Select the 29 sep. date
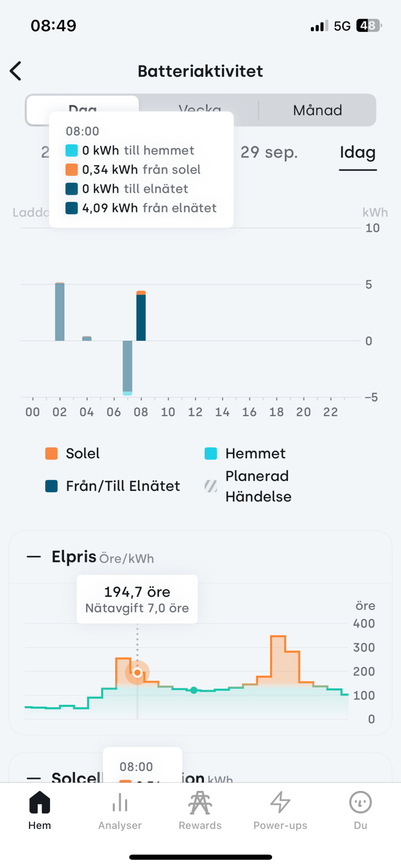401x868 pixels. (x=269, y=153)
